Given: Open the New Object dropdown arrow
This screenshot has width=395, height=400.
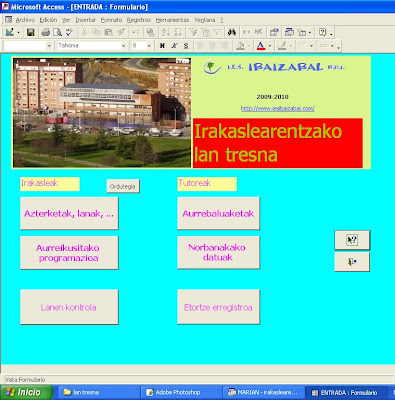Looking at the screenshot, I should (x=310, y=32).
